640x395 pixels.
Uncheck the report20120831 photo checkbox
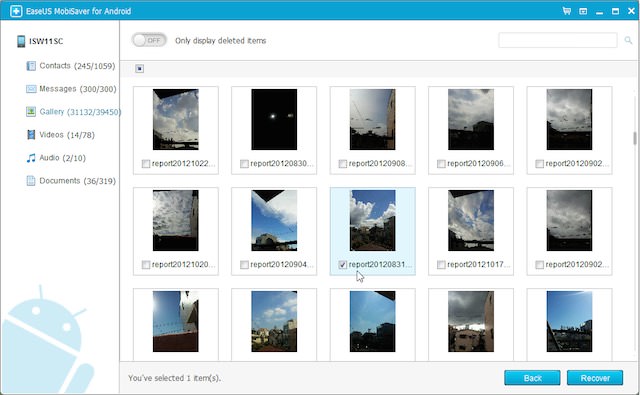click(343, 265)
